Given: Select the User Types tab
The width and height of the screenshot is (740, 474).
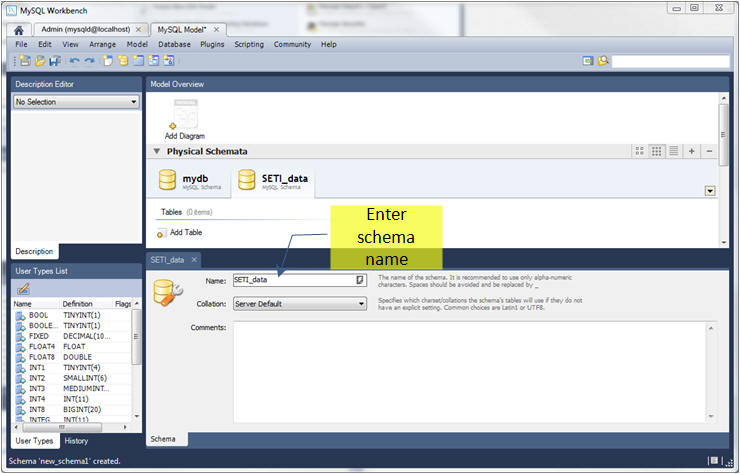Looking at the screenshot, I should (x=34, y=440).
